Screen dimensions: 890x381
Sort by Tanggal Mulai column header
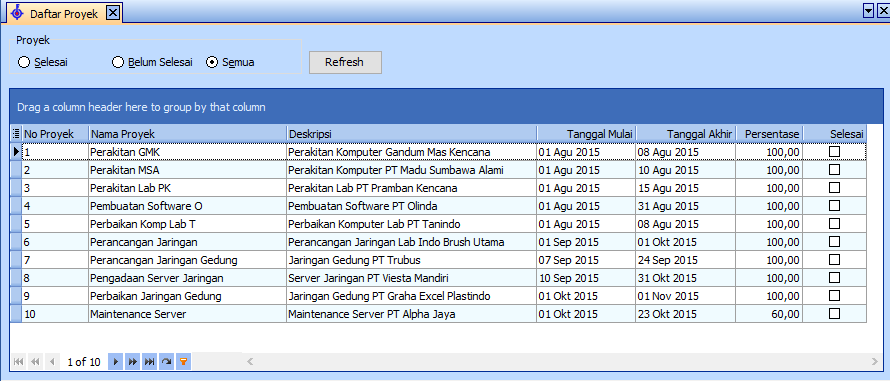coord(586,134)
